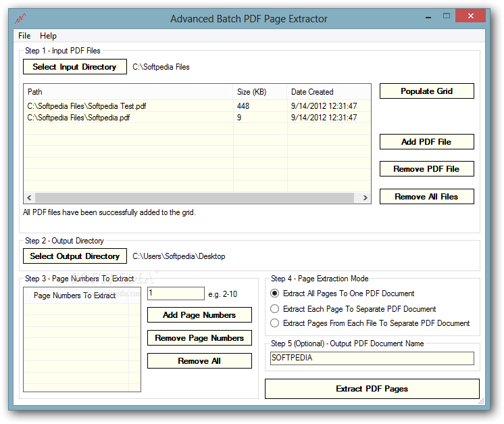Screen dimensions: 504x424
Task: Click the Remove All Files button
Action: [x=426, y=197]
